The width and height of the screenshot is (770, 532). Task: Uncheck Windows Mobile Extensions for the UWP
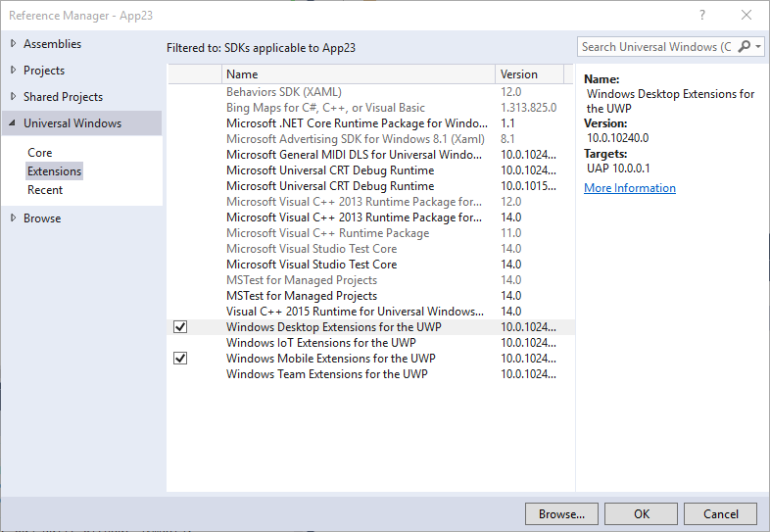pos(180,359)
